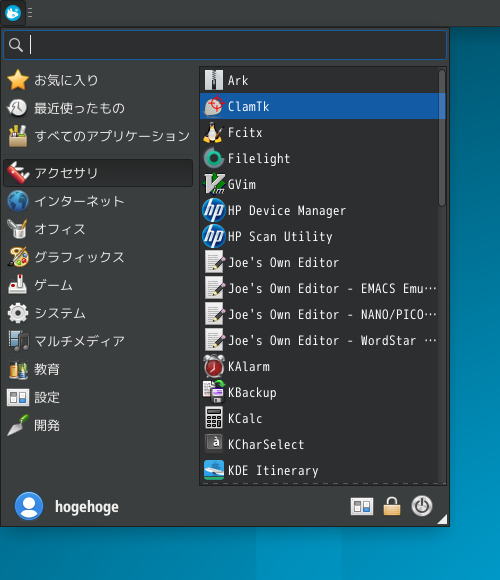500x580 pixels.
Task: Launch Joe's Own Editor entry
Action: (x=319, y=262)
